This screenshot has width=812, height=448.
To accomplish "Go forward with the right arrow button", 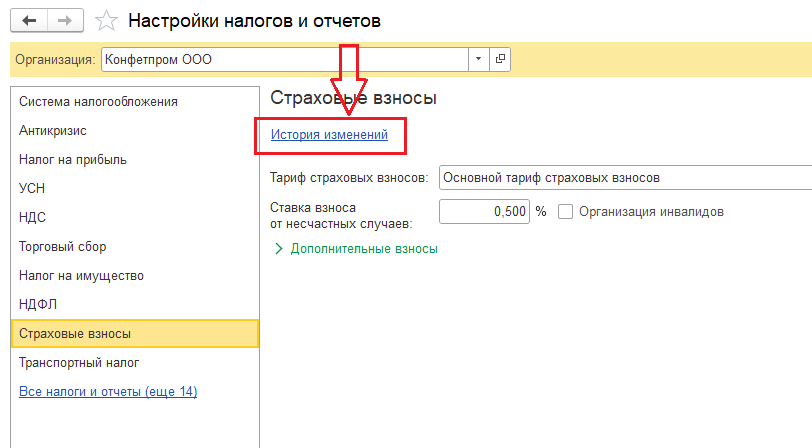I will coord(65,21).
